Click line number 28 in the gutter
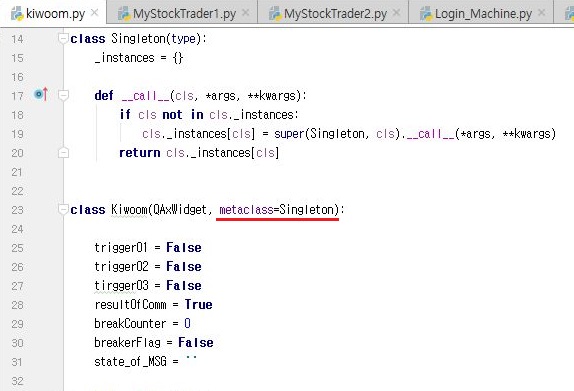Screen dimensions: 574x391 coord(17,305)
